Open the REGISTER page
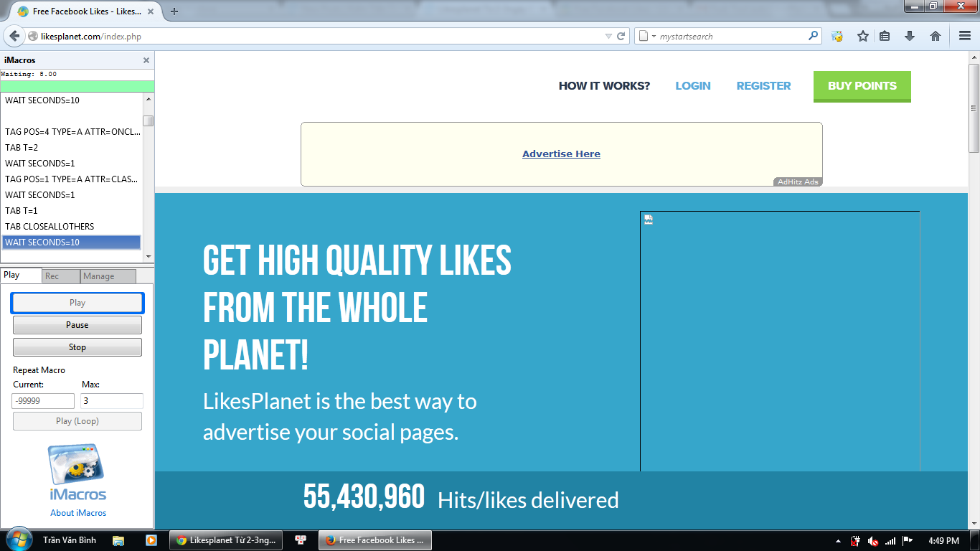The image size is (980, 551). (763, 86)
